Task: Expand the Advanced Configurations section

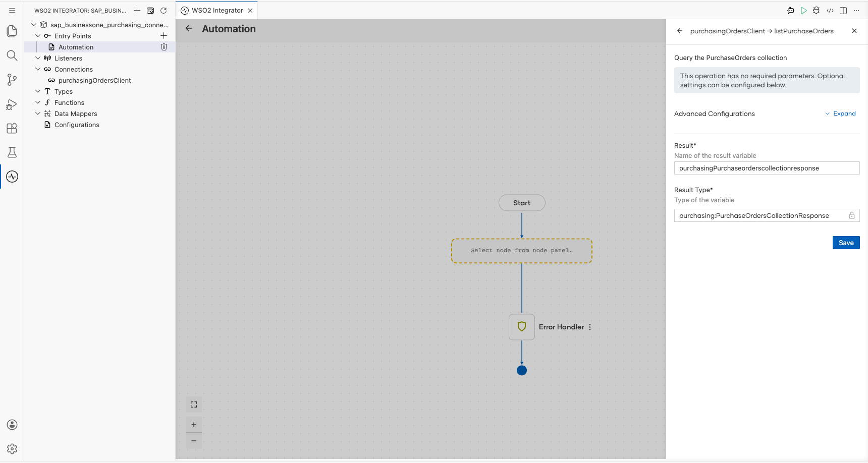Action: (841, 113)
